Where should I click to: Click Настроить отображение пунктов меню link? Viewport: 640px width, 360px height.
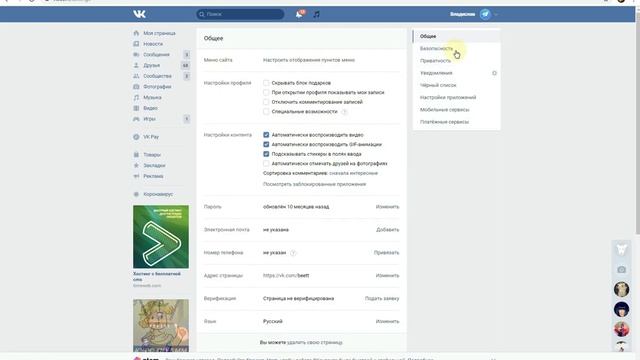coord(309,60)
